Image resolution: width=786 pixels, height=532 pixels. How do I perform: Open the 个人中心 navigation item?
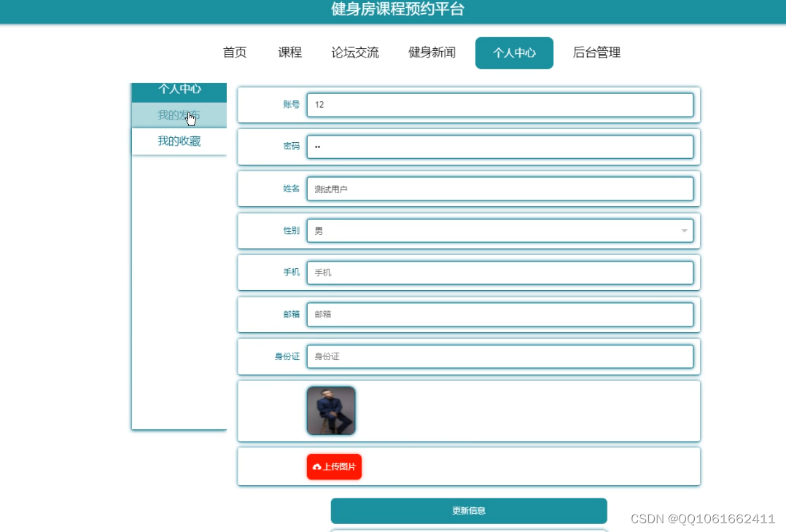(514, 52)
